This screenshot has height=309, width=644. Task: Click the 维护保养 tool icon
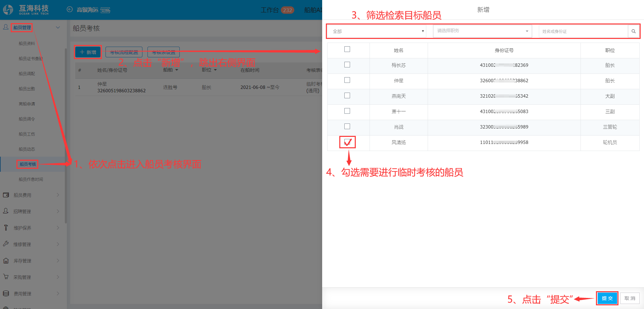[x=6, y=227]
